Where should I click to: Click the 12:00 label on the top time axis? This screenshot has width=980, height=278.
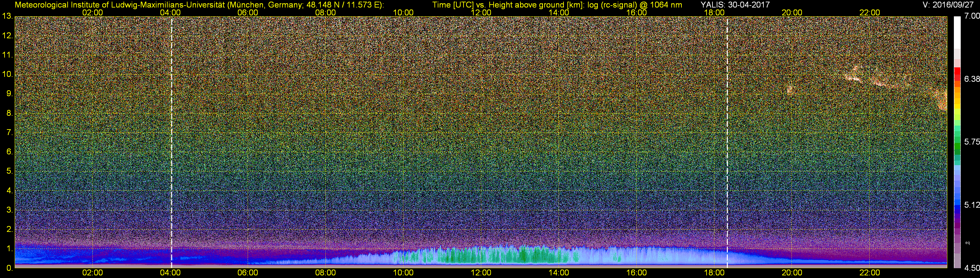pyautogui.click(x=481, y=12)
